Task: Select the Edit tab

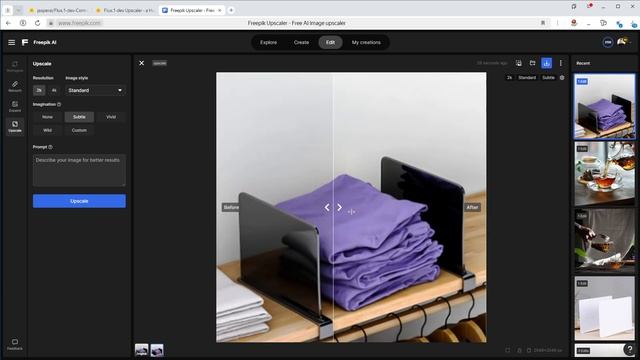Action: [x=330, y=42]
